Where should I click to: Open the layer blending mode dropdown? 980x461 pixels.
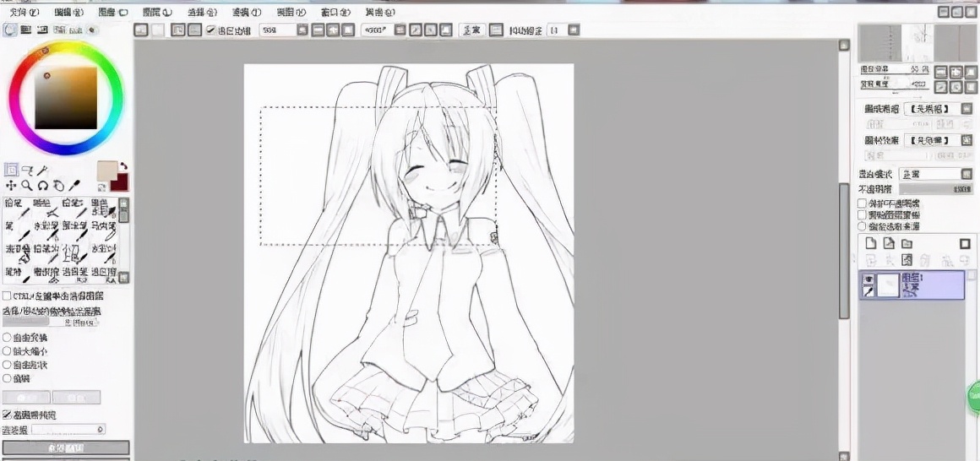click(x=929, y=174)
